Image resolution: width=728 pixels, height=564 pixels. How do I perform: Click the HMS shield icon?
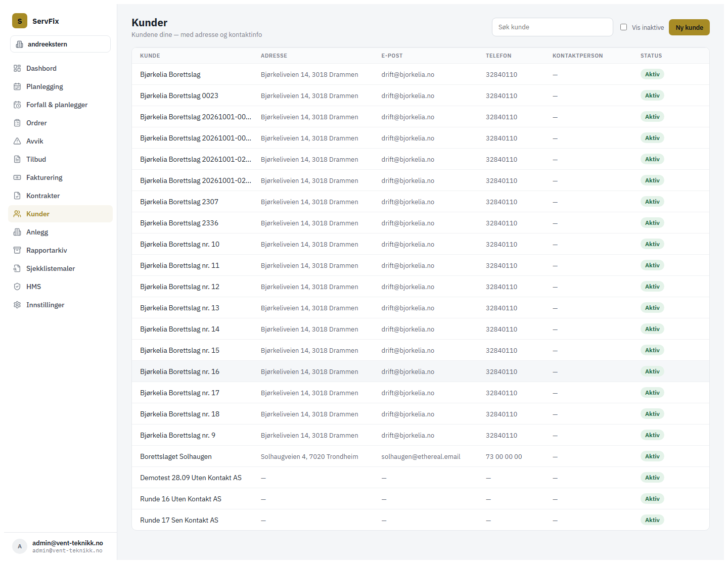pos(17,287)
